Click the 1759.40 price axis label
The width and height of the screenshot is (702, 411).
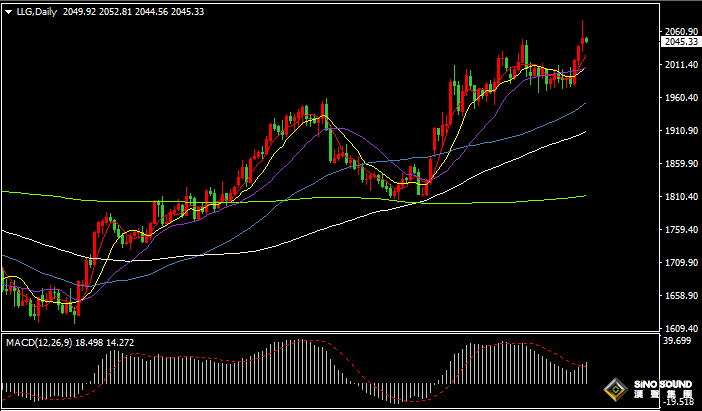pyautogui.click(x=680, y=230)
